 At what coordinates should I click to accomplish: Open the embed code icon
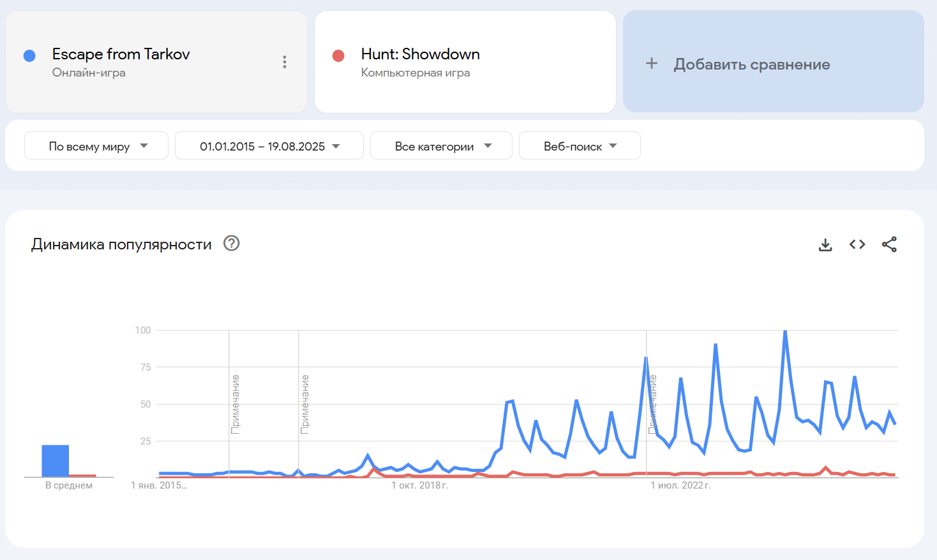click(x=857, y=244)
